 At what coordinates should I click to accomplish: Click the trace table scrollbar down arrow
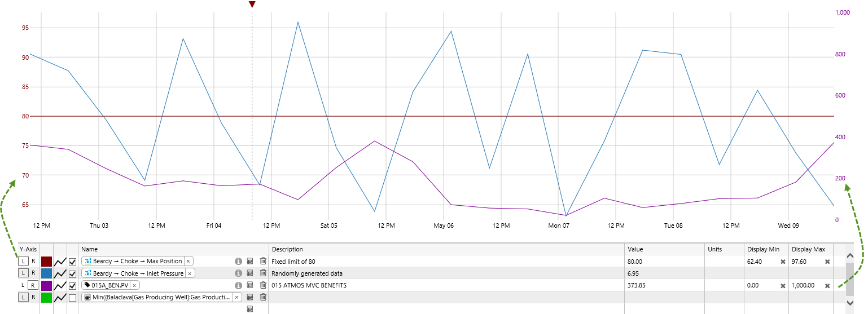[x=851, y=303]
